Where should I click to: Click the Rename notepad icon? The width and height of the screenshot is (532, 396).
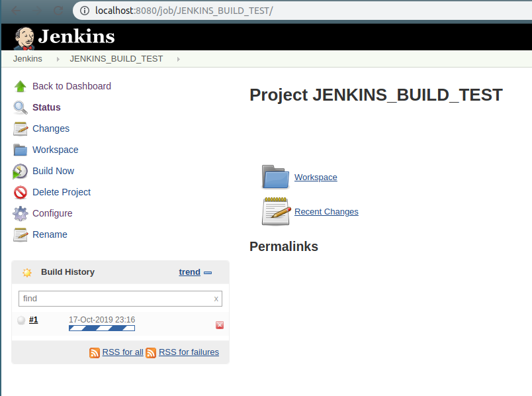[x=21, y=234]
